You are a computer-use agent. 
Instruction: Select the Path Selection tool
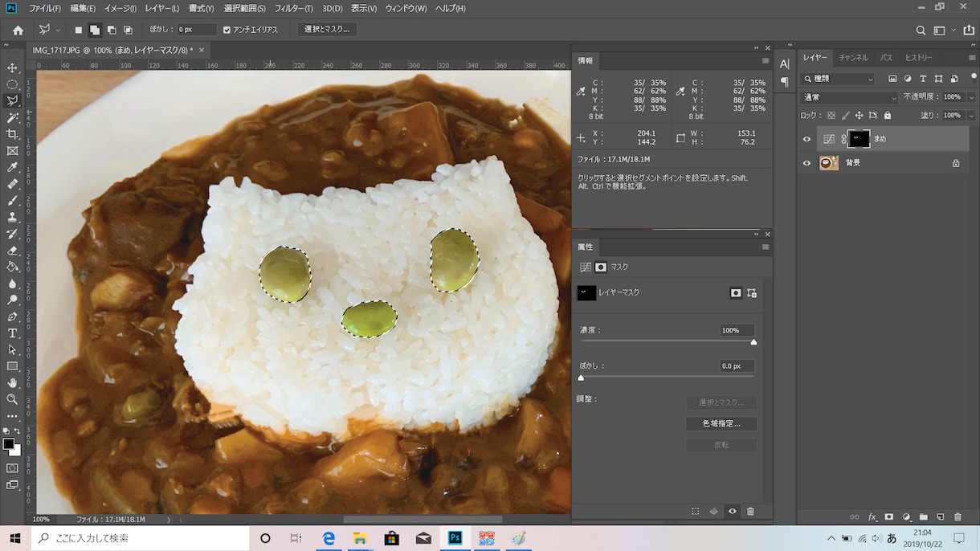(x=12, y=349)
